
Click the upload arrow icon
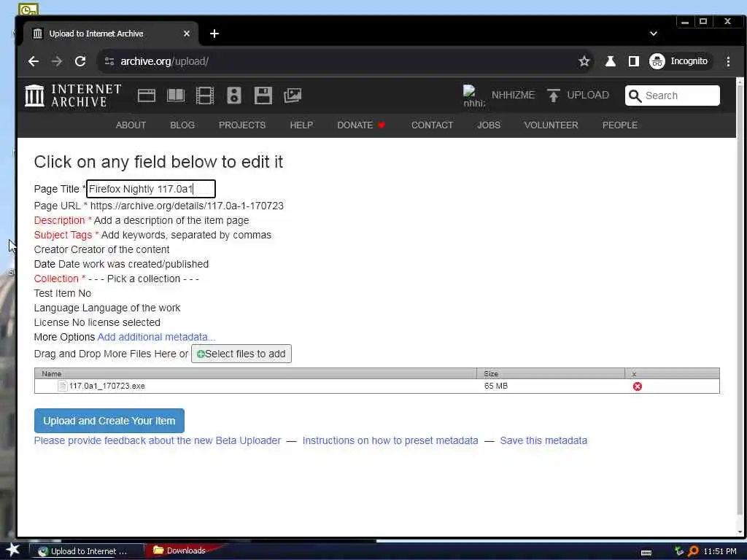553,96
